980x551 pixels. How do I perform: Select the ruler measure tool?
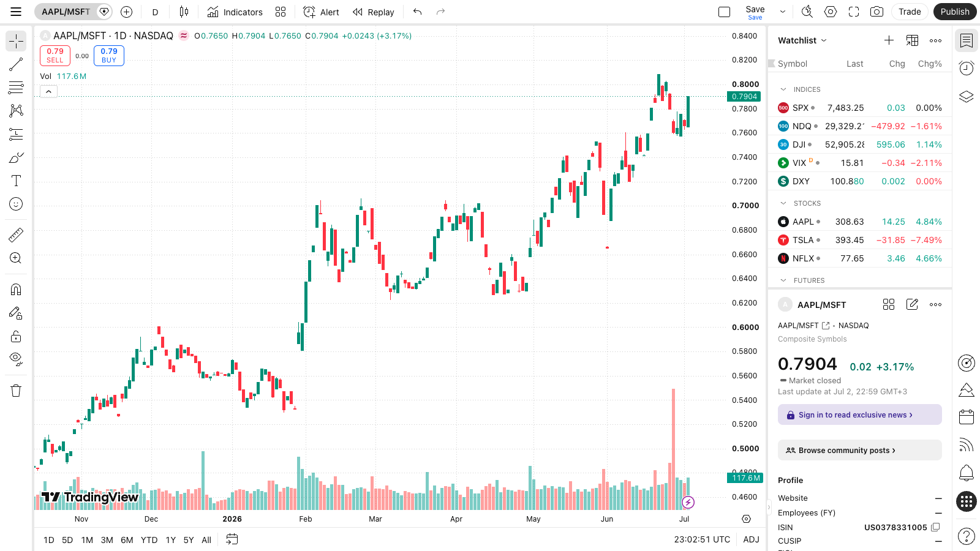coord(16,234)
